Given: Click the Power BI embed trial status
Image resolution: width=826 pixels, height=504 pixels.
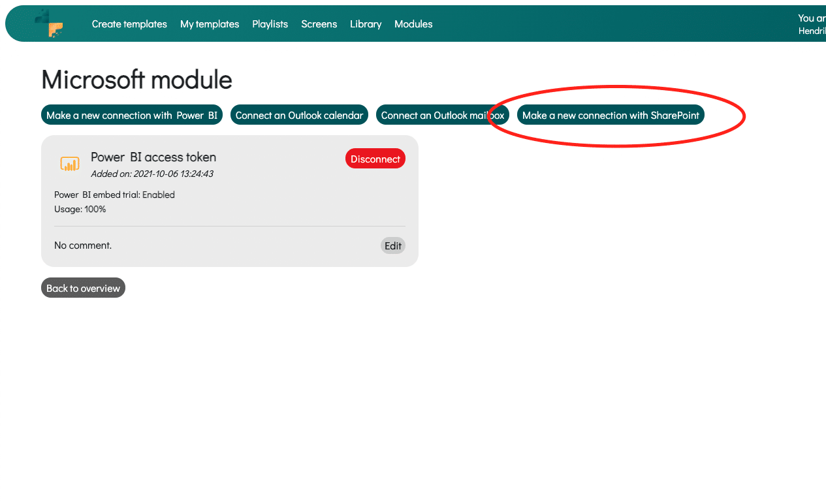Looking at the screenshot, I should 114,195.
